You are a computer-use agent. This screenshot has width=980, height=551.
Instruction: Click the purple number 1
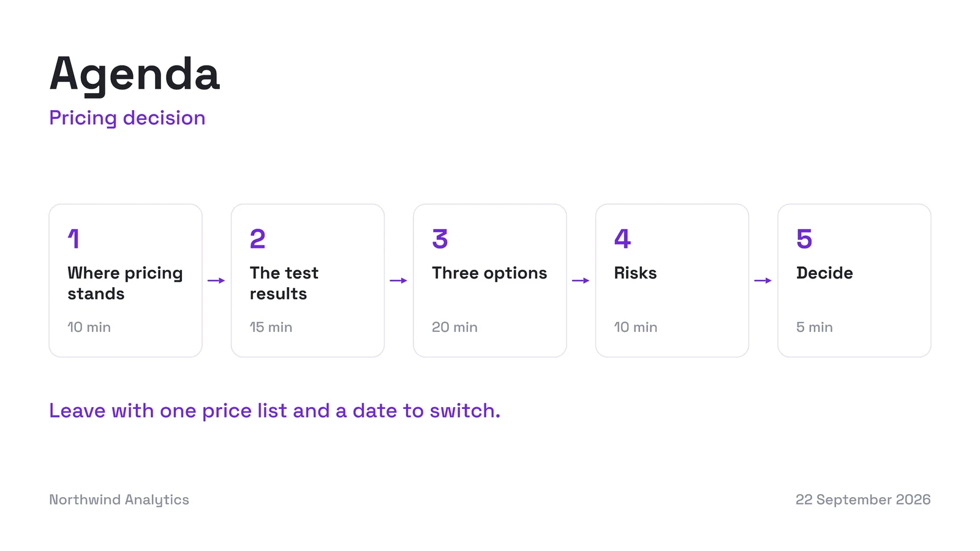pos(73,239)
